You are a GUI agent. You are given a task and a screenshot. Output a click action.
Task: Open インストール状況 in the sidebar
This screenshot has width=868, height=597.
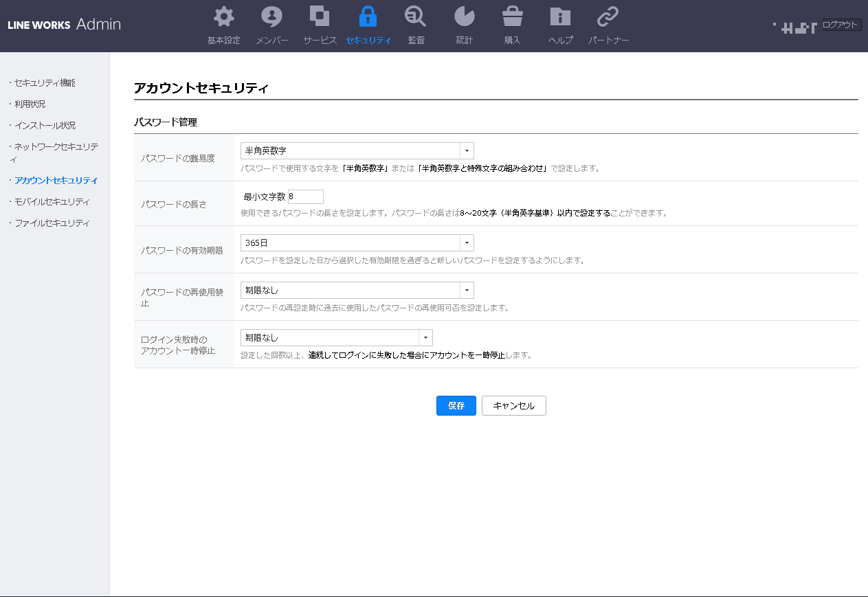pyautogui.click(x=45, y=126)
